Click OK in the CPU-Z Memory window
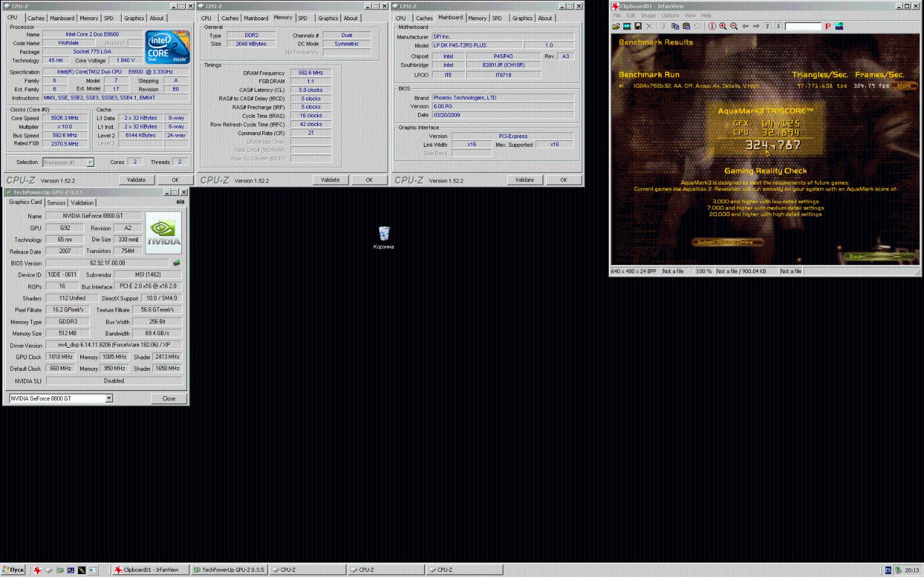The image size is (924, 577). pyautogui.click(x=369, y=180)
